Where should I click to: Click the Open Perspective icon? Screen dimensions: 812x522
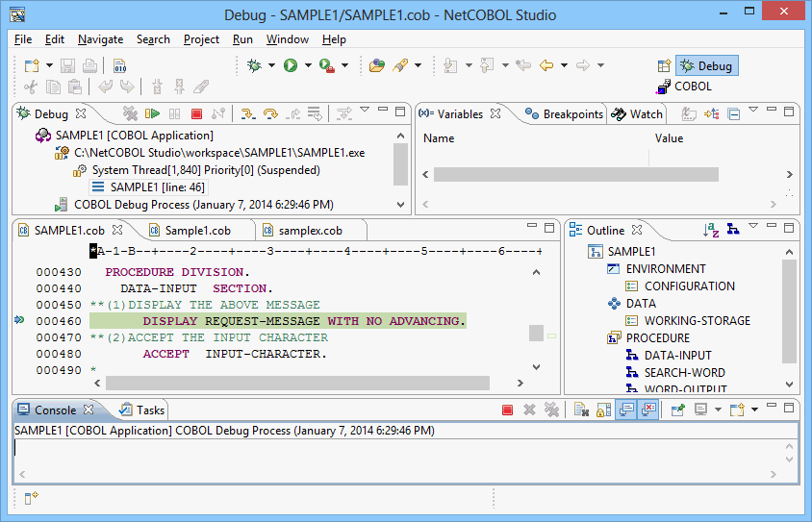[664, 65]
